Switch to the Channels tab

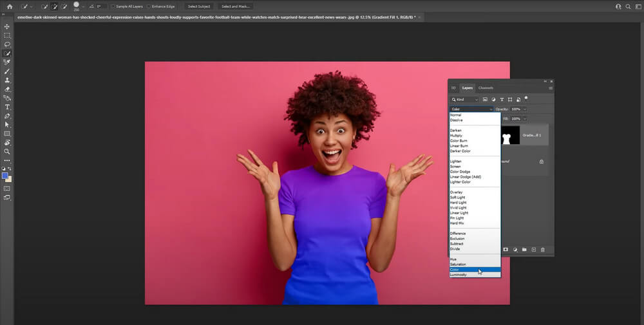[486, 88]
